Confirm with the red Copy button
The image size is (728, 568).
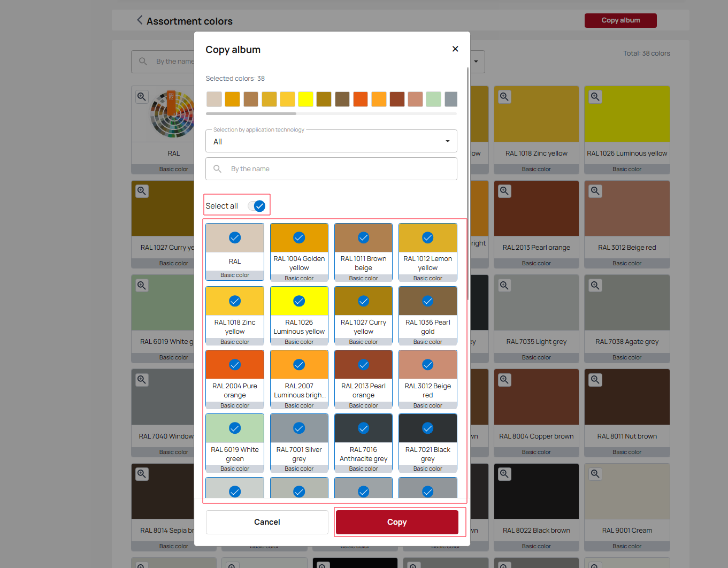397,522
